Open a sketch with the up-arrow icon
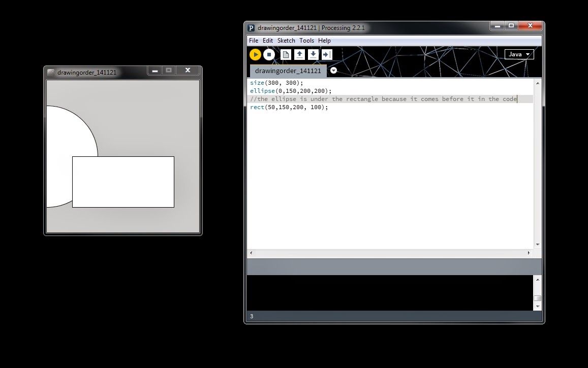 (299, 55)
